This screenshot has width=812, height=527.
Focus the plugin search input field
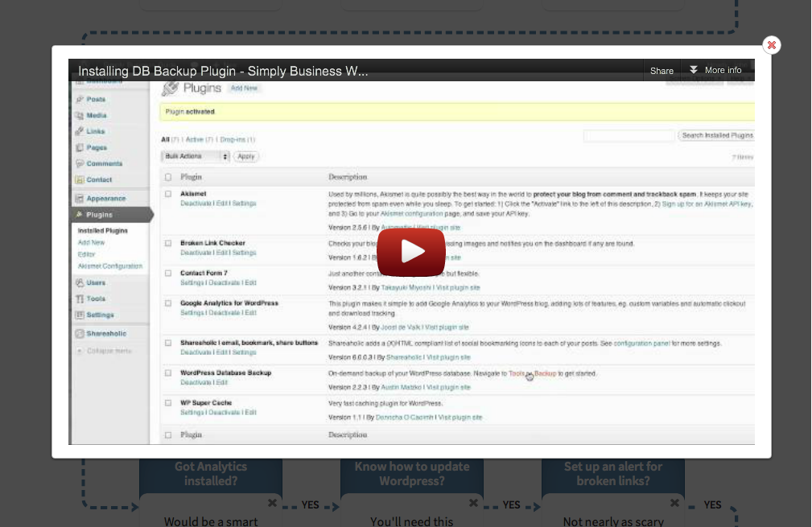coord(629,136)
